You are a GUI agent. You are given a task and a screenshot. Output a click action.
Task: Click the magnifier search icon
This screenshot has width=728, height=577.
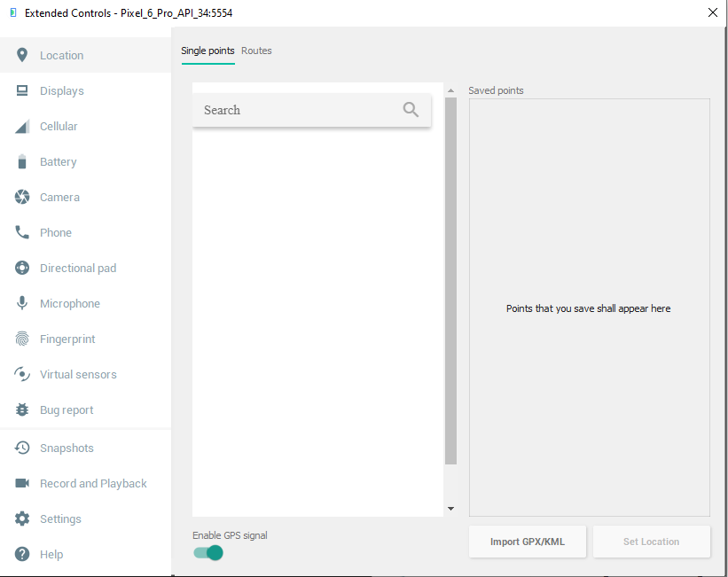411,110
